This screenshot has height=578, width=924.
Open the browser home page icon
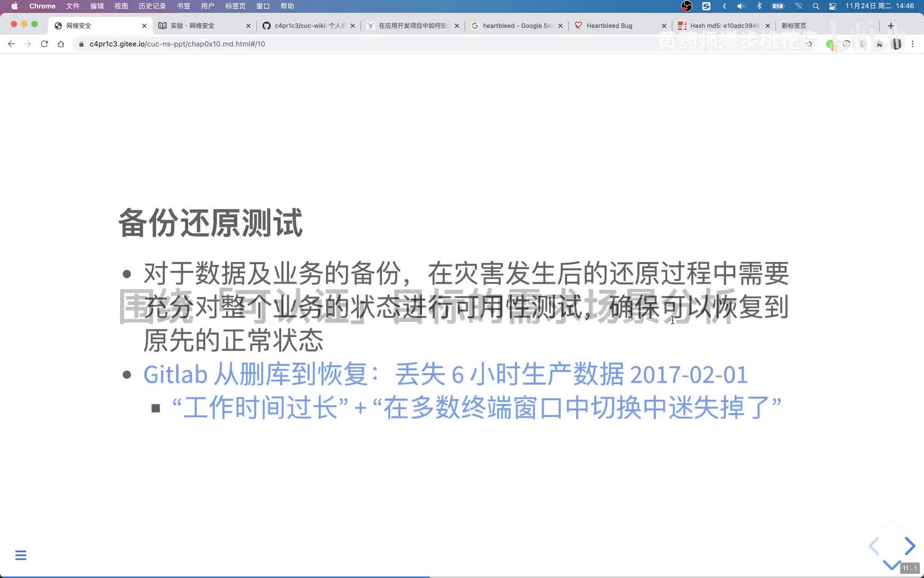pos(61,44)
